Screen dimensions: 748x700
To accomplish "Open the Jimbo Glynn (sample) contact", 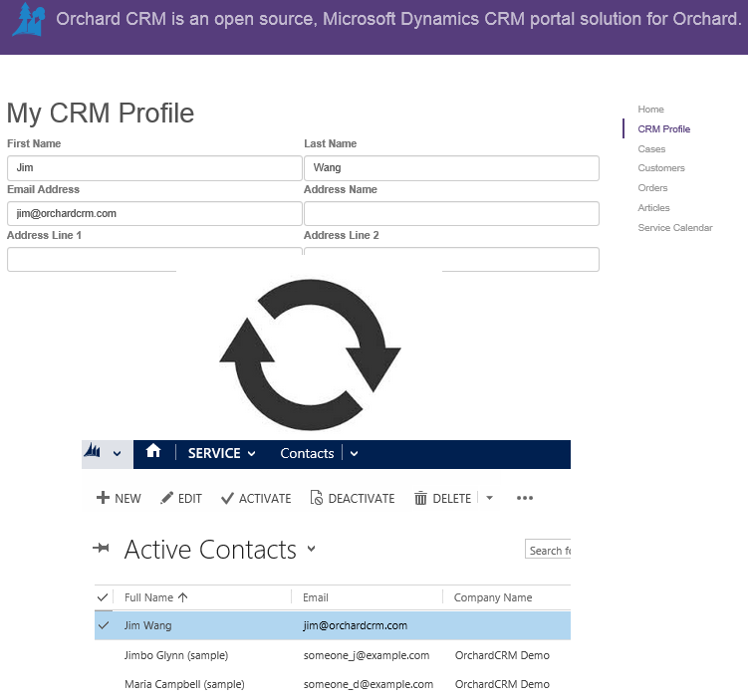I will pos(176,655).
